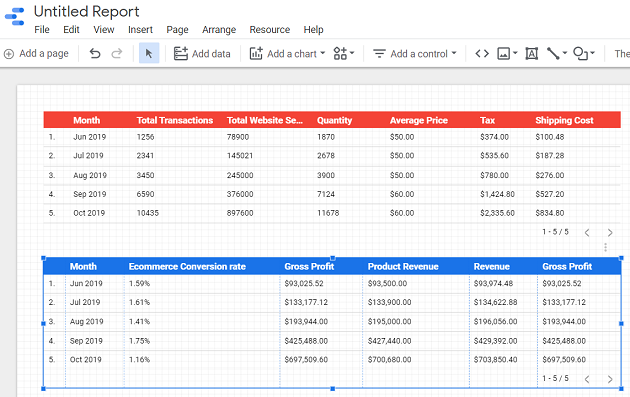Click the Redo arrow icon
Screen dimensions: 630x397
pyautogui.click(x=117, y=53)
